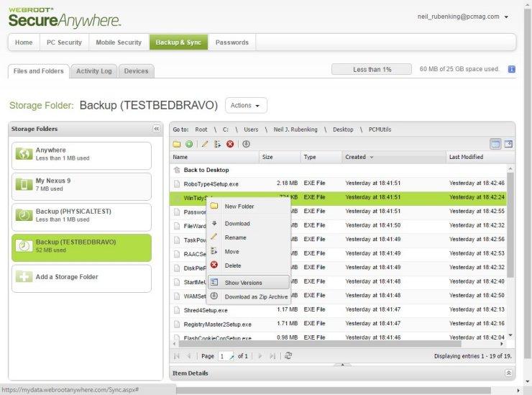Screen dimensions: 532x395
Task: Select the Anywhere storage folder
Action: click(81, 155)
